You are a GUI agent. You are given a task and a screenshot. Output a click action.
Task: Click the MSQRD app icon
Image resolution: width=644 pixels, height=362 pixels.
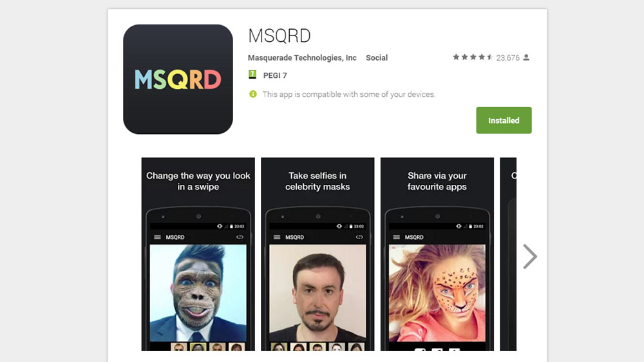pos(178,79)
